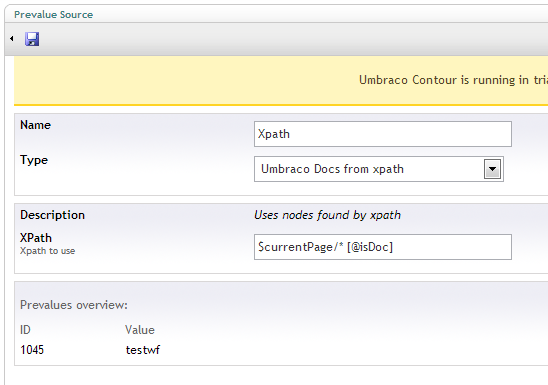Click the small left arrow in toolbar

pos(12,38)
